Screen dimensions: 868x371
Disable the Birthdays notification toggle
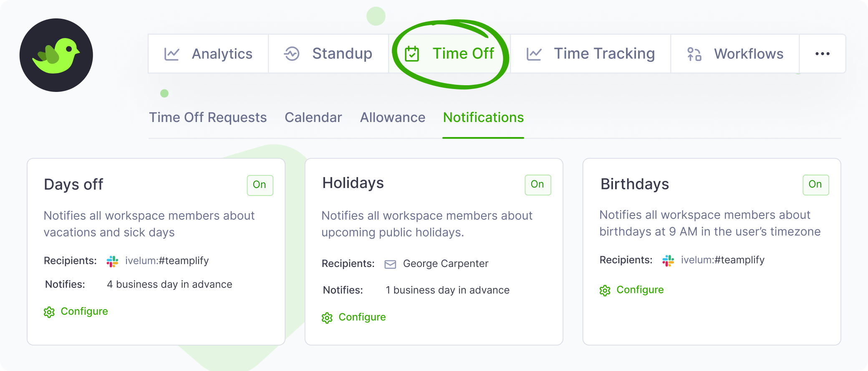point(815,185)
